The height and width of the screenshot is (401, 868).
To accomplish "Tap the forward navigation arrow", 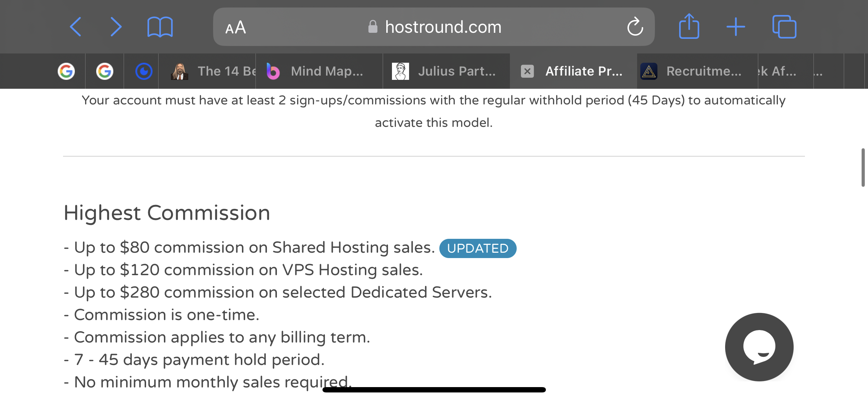I will (x=116, y=27).
